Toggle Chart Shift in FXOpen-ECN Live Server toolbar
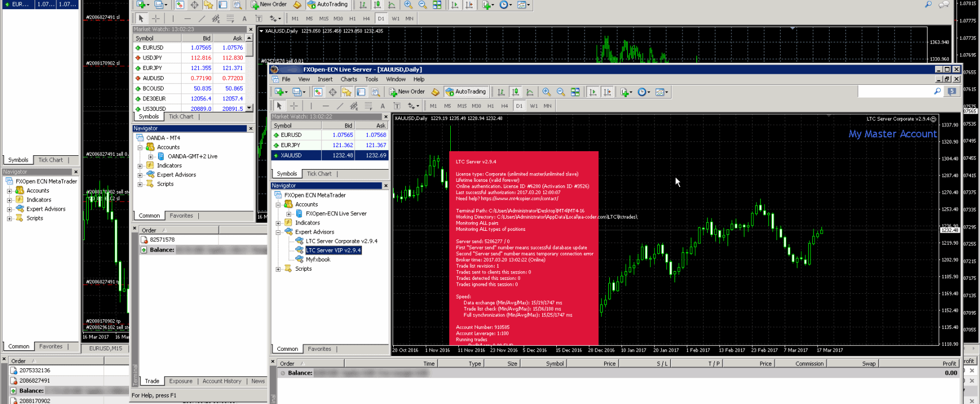980x404 pixels. [607, 92]
